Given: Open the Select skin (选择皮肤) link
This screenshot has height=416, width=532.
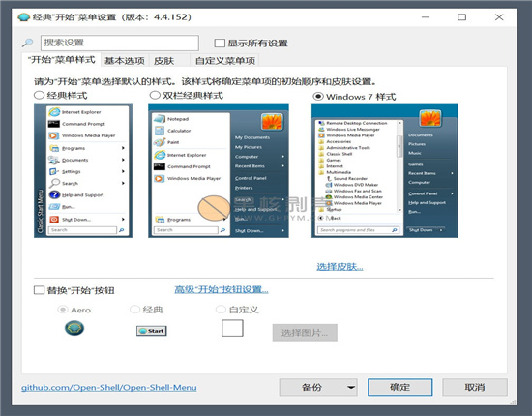Looking at the screenshot, I should pos(340,267).
